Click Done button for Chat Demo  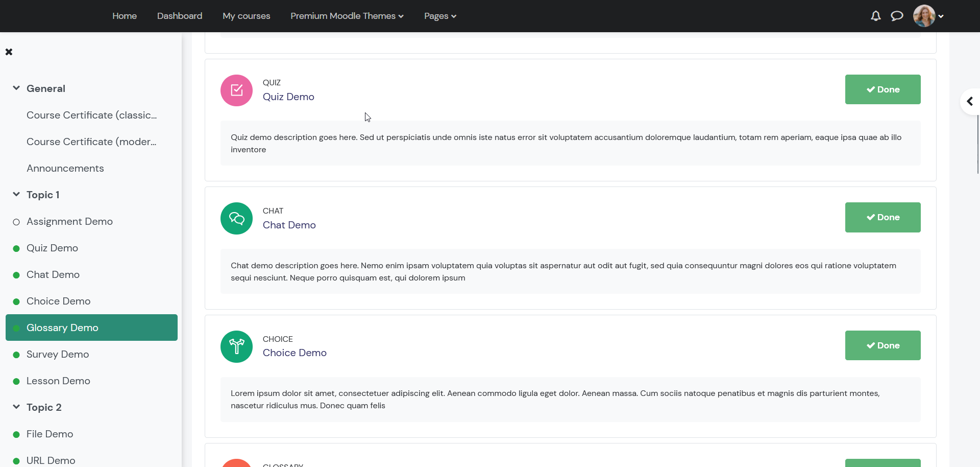(883, 217)
